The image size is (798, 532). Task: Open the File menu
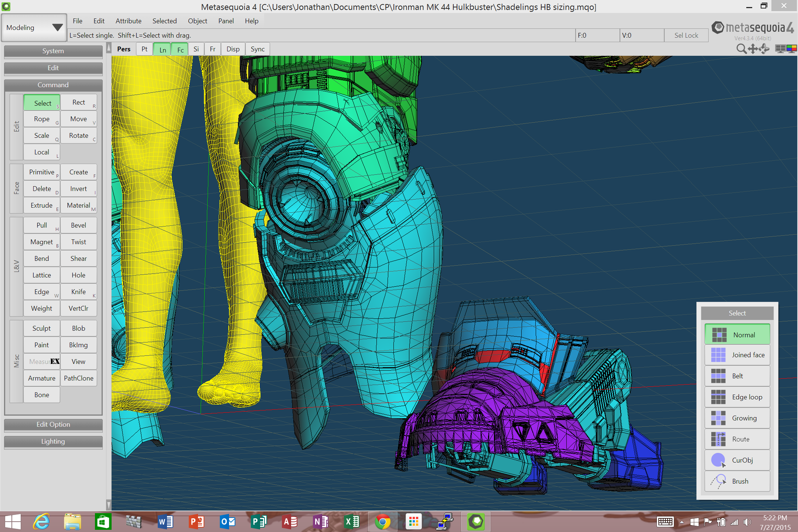tap(78, 21)
